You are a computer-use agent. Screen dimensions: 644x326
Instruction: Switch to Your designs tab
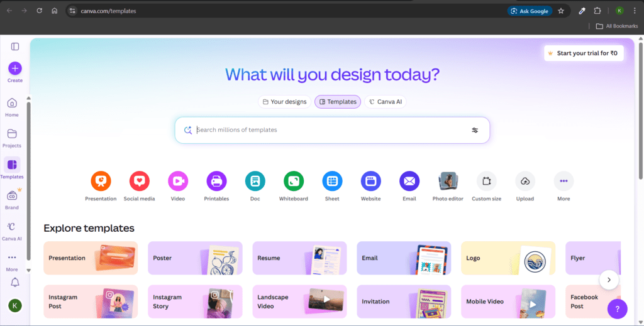(x=284, y=102)
